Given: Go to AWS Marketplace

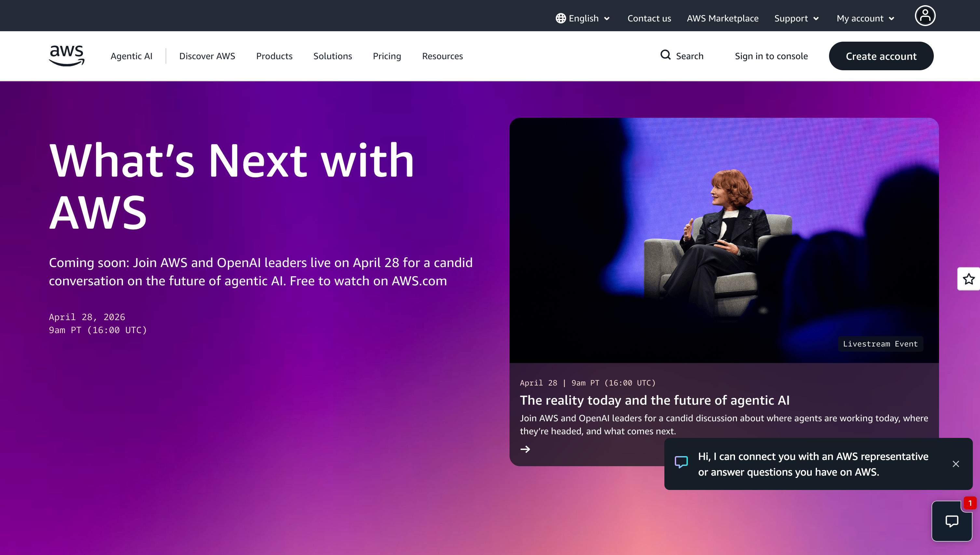Looking at the screenshot, I should [722, 18].
